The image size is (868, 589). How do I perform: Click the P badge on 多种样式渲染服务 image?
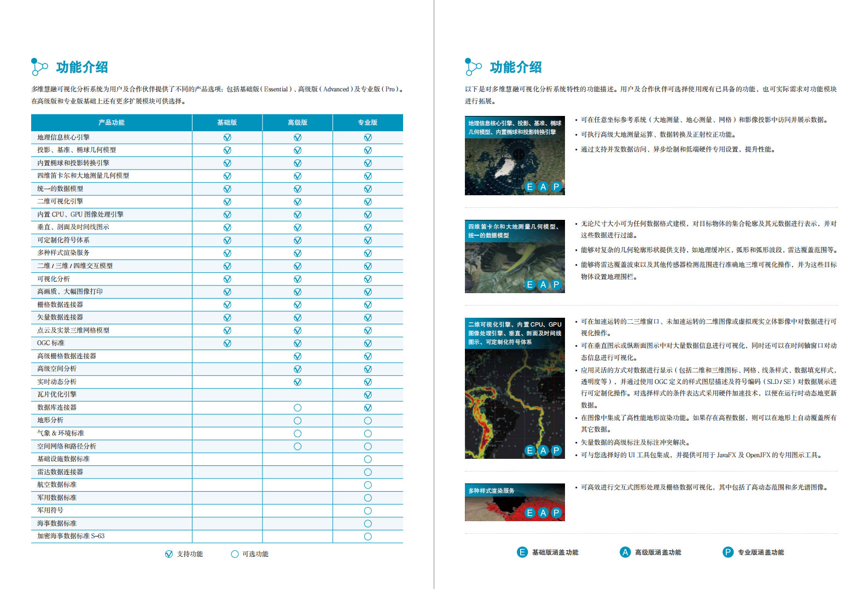[x=556, y=512]
